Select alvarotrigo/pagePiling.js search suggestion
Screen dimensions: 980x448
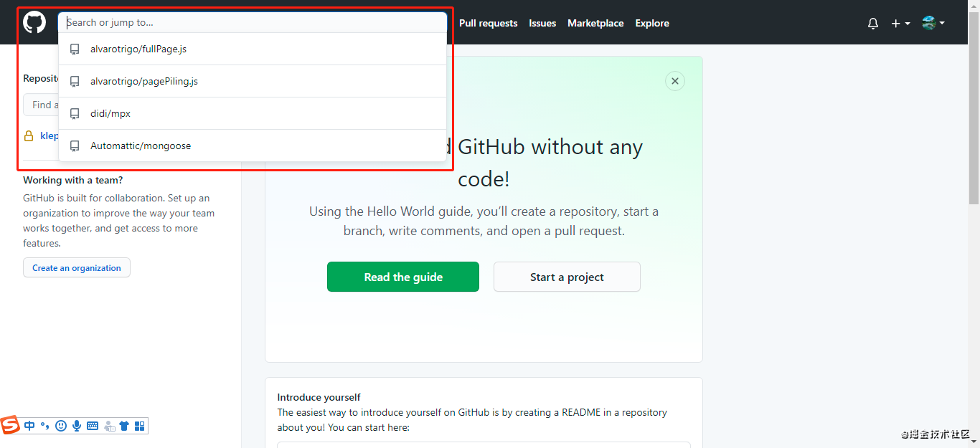[x=253, y=82]
